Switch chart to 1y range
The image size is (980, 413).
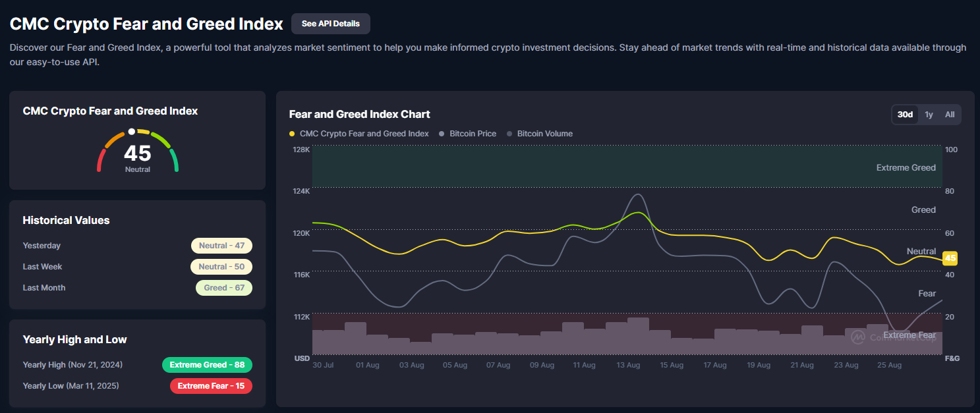point(929,115)
